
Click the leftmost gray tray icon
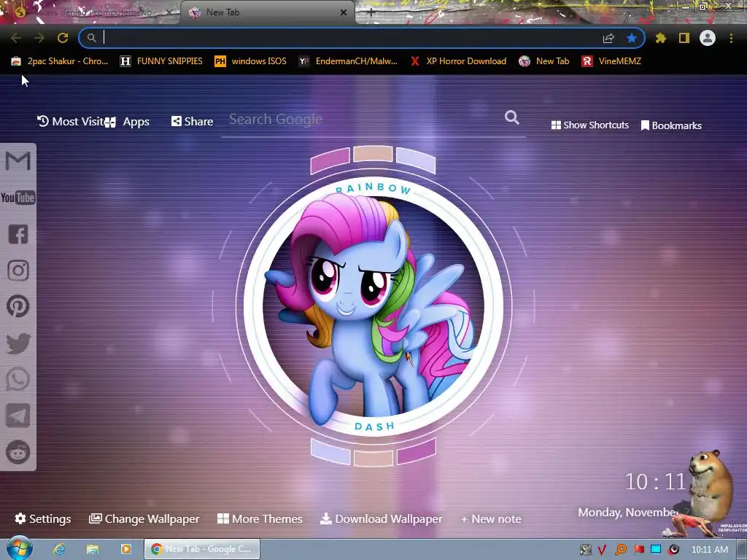(x=586, y=550)
